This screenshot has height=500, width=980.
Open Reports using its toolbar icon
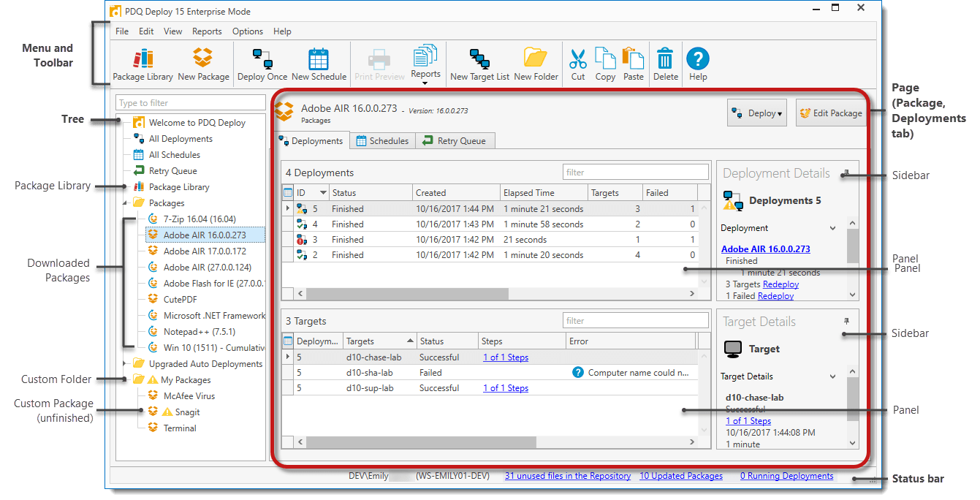pos(425,64)
